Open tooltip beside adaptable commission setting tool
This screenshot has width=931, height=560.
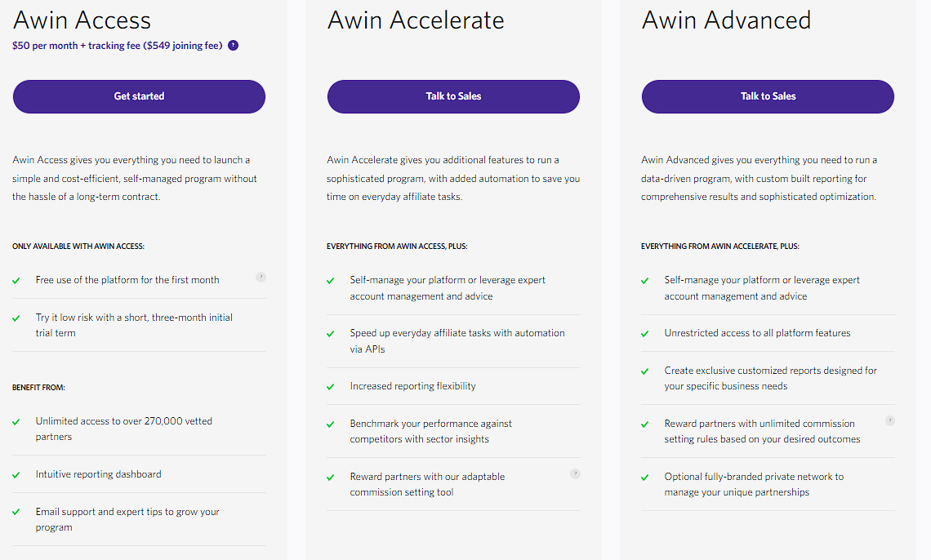[x=576, y=474]
